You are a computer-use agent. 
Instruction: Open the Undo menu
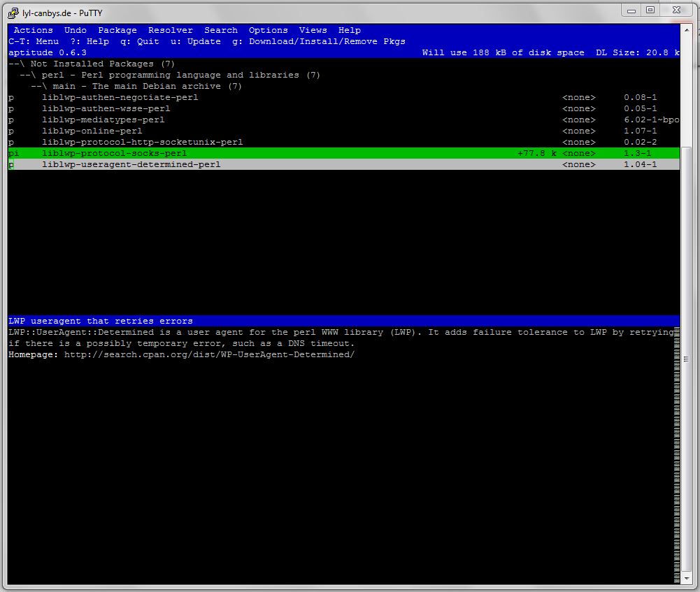point(76,30)
